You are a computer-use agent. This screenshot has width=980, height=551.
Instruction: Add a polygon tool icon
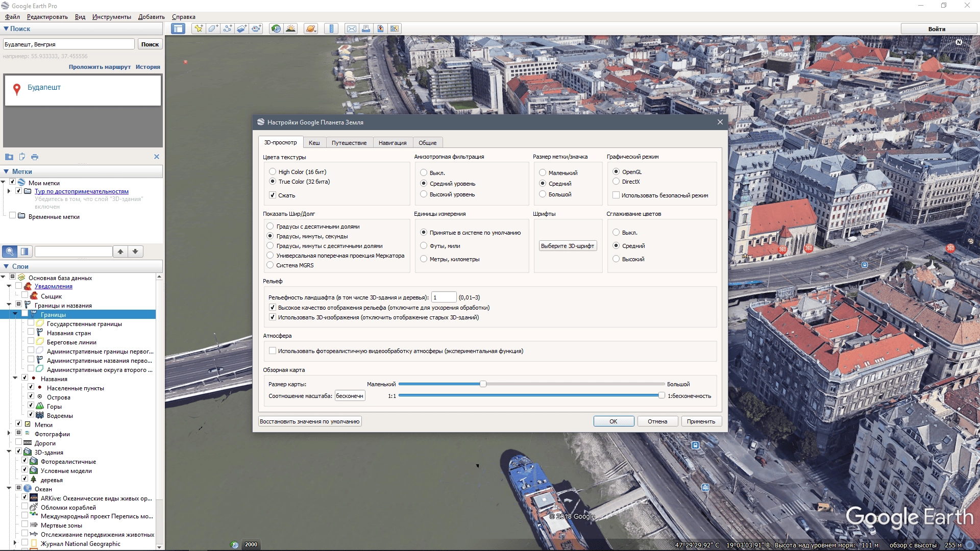[x=213, y=29]
